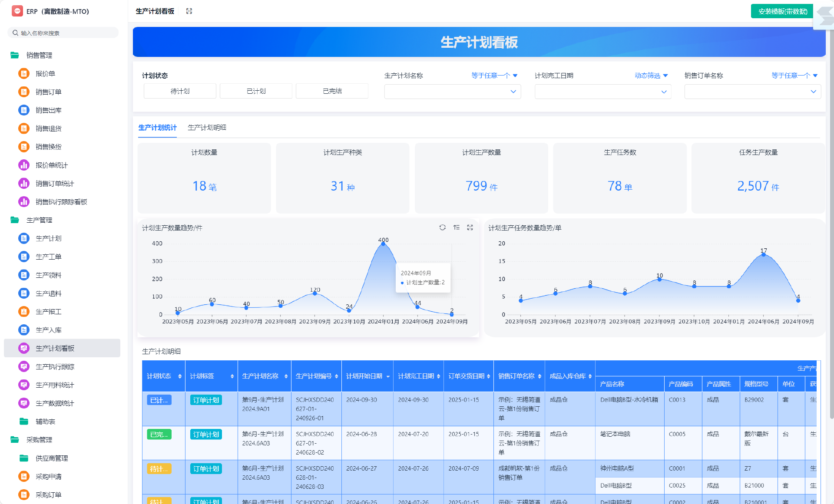Screen dimensions: 834x504
Task: Sort table by 计划标签 column
Action: click(x=232, y=376)
